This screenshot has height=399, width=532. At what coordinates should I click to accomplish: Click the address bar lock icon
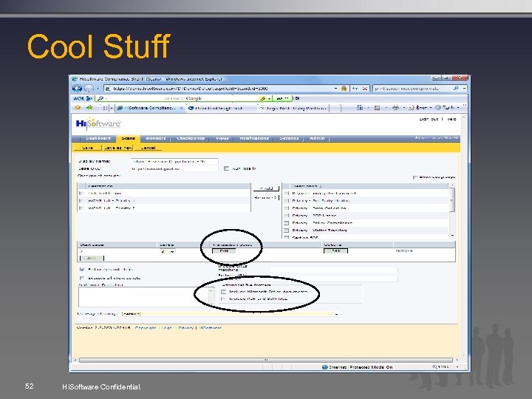tap(344, 89)
